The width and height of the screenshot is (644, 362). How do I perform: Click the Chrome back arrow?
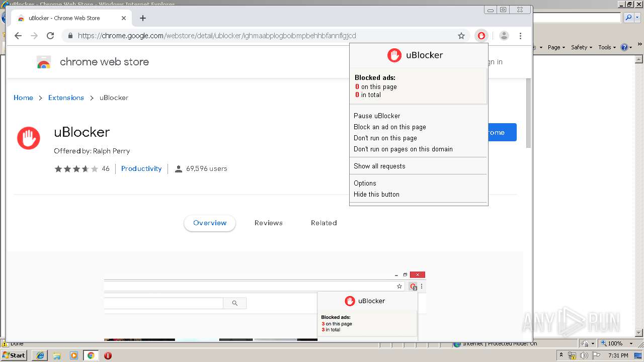pyautogui.click(x=18, y=36)
